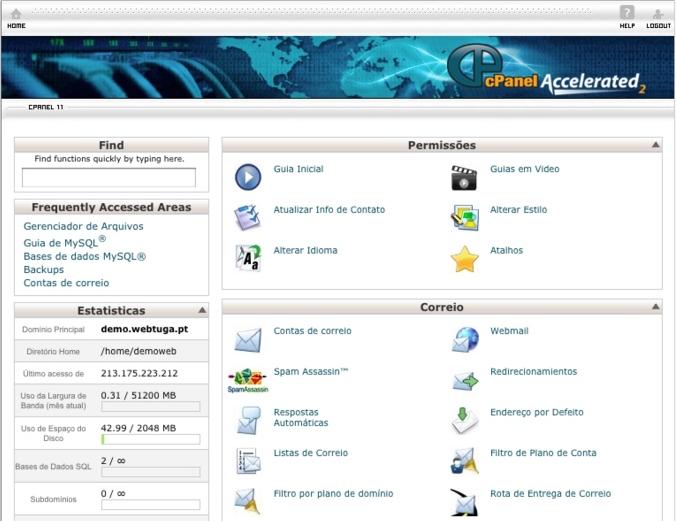
Task: Open Atualizar Info de Contato icon
Action: click(x=247, y=217)
